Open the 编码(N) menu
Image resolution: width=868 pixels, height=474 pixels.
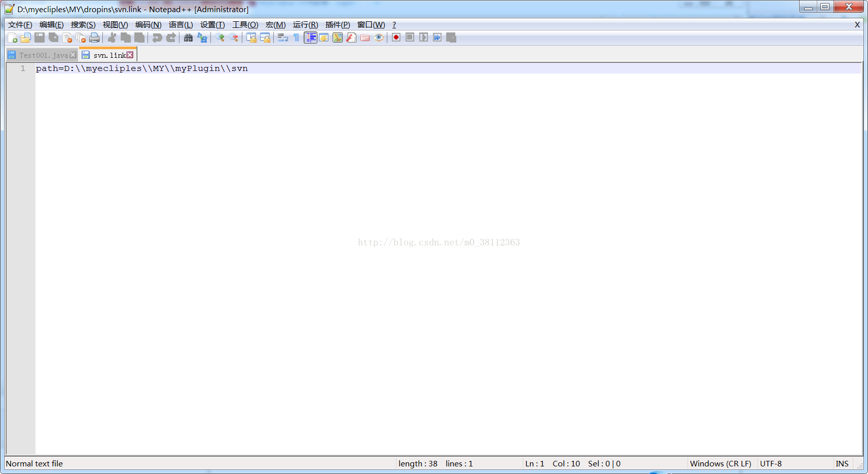pos(149,25)
